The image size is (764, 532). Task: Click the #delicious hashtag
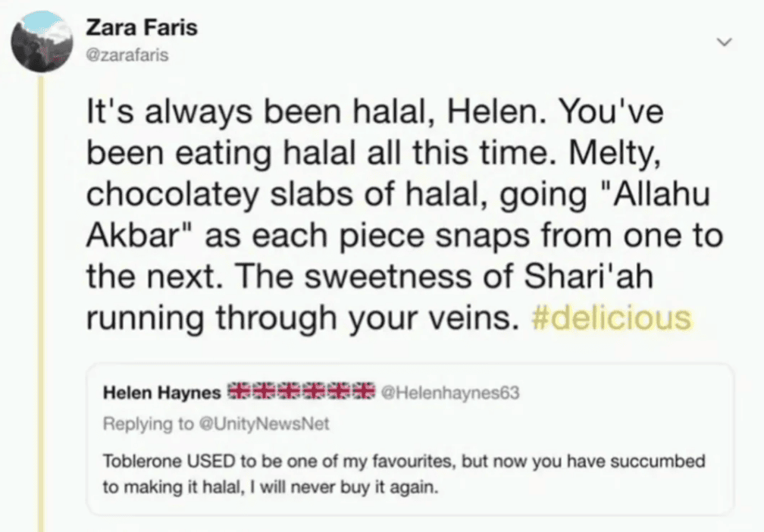click(x=612, y=318)
